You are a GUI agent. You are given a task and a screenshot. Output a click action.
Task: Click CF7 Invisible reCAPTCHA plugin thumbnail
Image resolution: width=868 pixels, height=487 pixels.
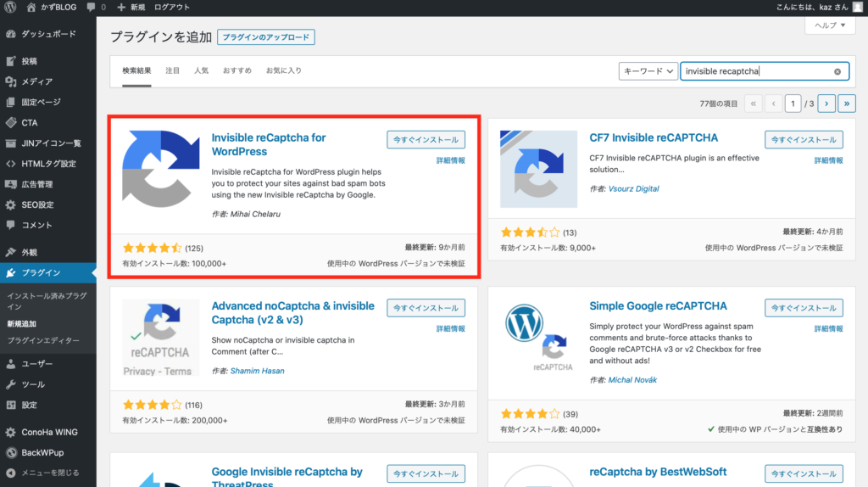pos(538,169)
